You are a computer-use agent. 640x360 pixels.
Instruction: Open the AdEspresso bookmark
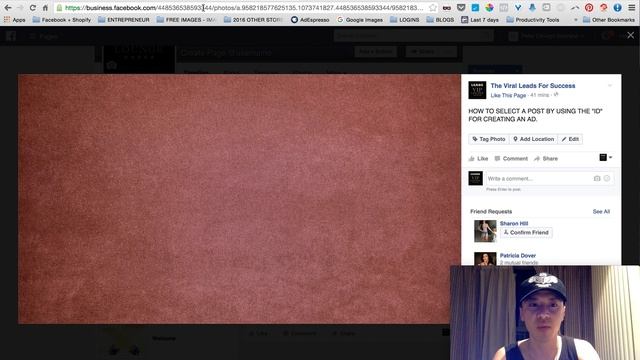(310, 20)
